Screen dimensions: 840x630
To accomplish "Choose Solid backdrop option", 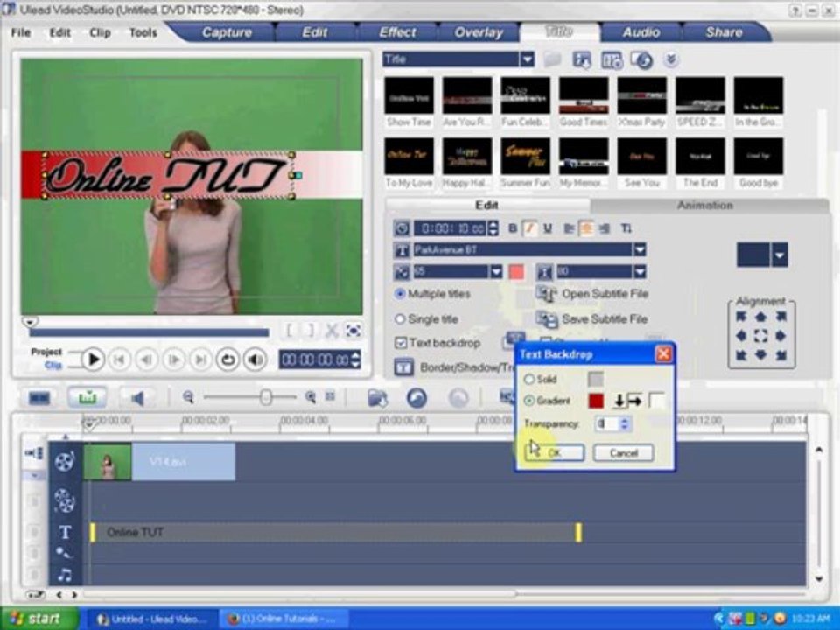I will click(x=529, y=379).
